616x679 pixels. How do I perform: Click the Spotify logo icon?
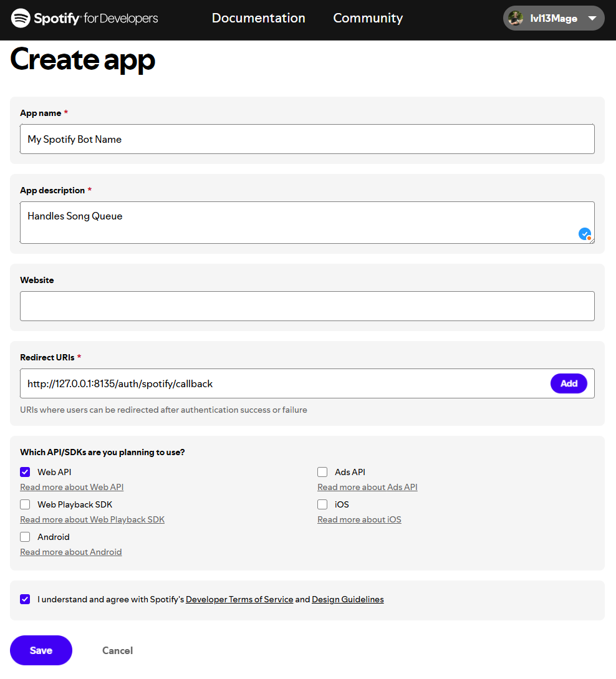pos(21,18)
